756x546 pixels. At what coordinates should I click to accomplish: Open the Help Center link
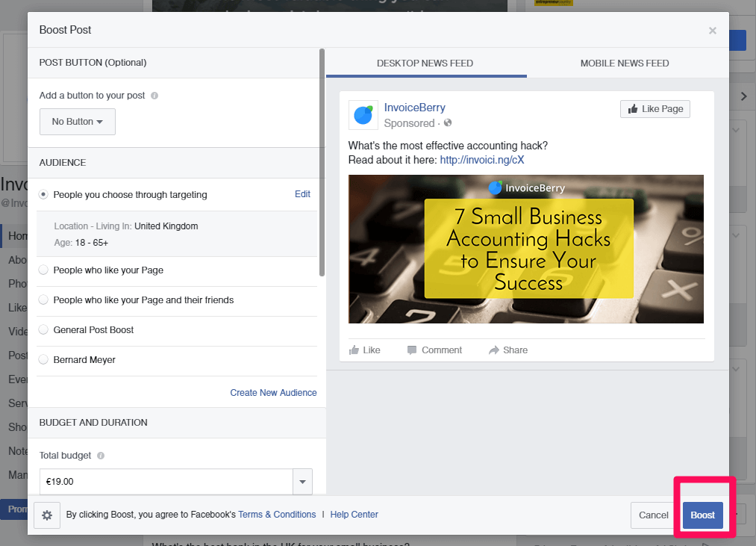point(354,515)
